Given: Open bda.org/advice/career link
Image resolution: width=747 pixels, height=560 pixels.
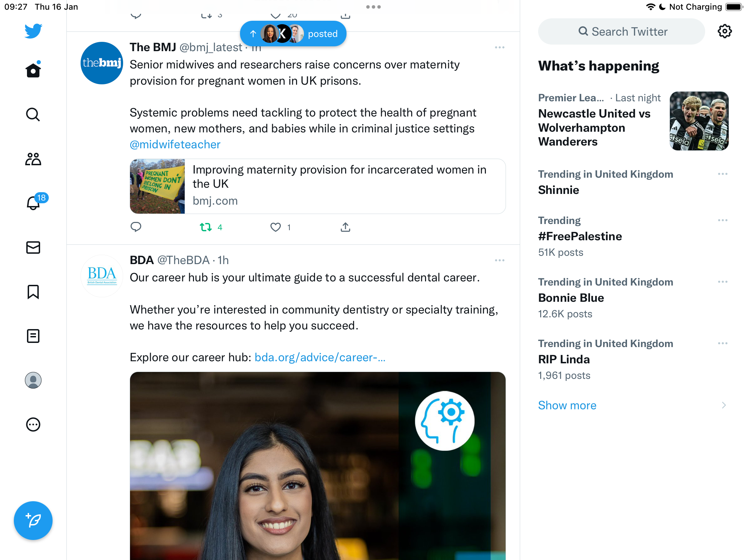Looking at the screenshot, I should click(320, 357).
